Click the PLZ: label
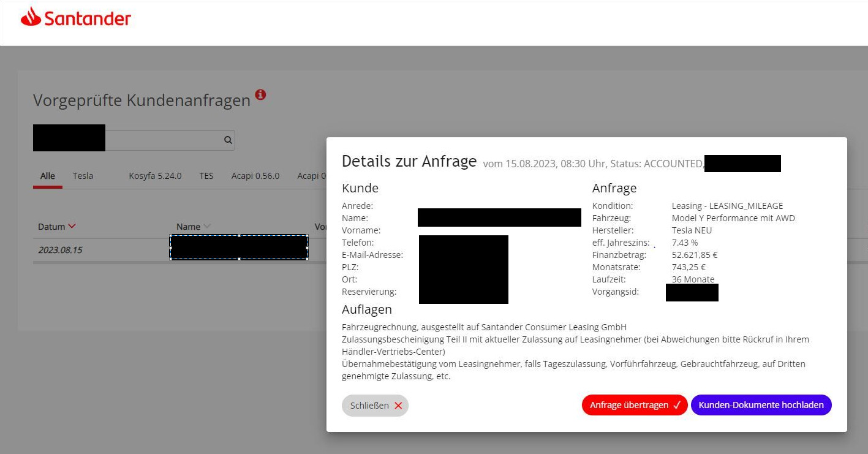This screenshot has height=454, width=868. click(350, 267)
